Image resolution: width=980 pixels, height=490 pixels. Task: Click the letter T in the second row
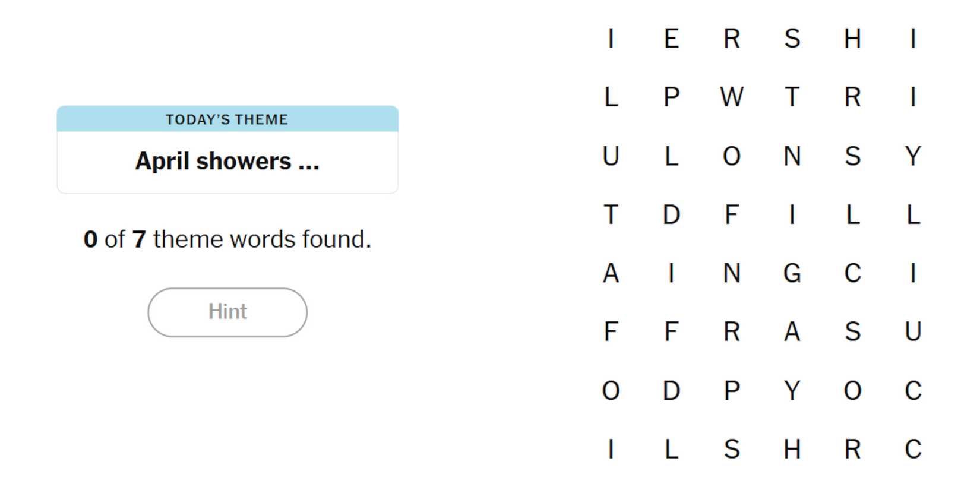coord(792,97)
